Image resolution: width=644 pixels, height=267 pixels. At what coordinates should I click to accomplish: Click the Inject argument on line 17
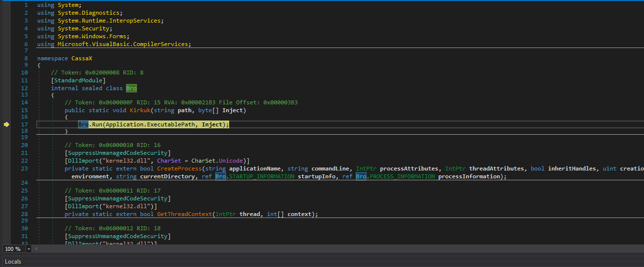212,124
